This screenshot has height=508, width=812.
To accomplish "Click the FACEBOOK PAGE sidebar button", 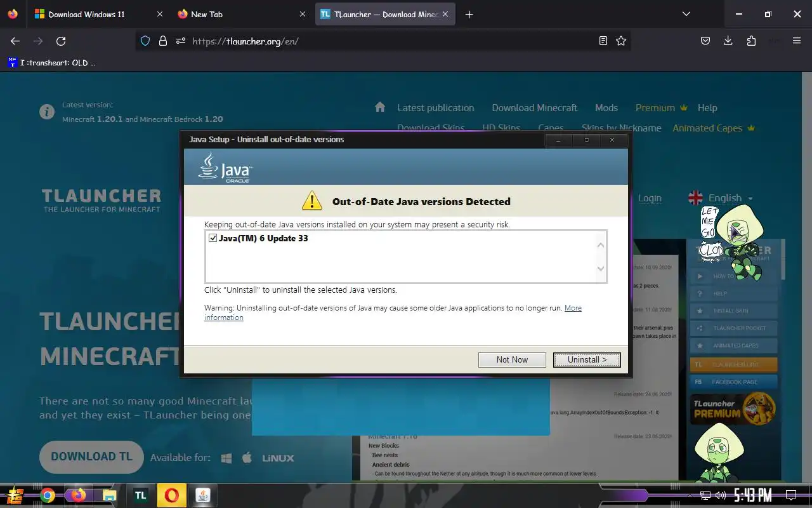I will pos(733,382).
